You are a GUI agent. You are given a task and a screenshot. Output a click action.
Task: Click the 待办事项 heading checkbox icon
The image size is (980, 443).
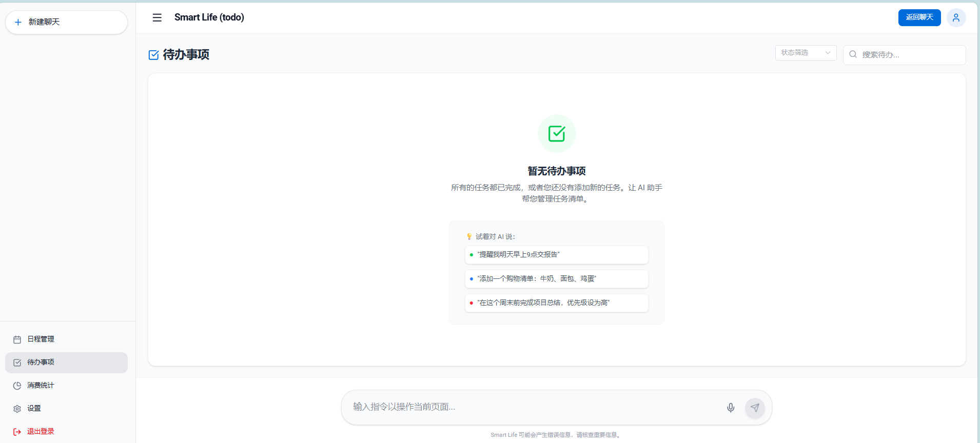(x=153, y=55)
